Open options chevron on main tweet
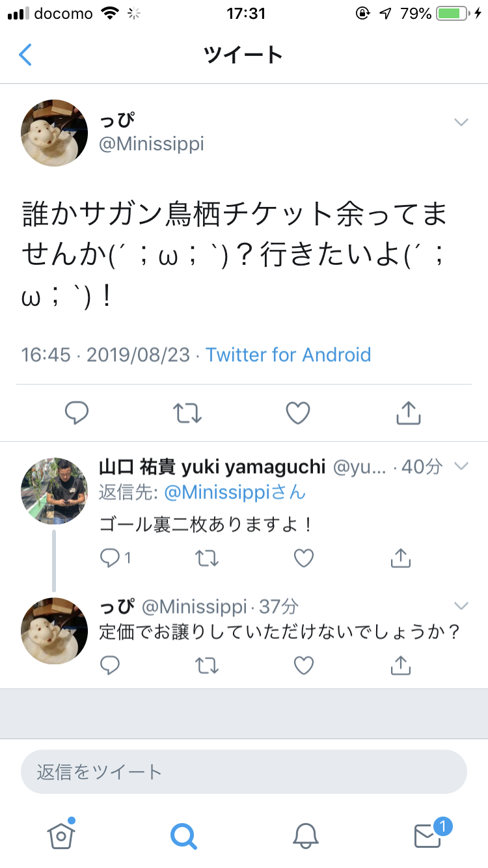488x868 pixels. 461,122
